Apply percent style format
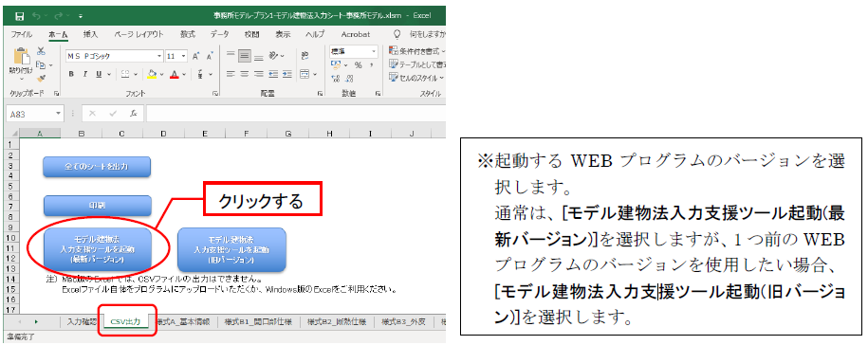Image resolution: width=868 pixels, height=345 pixels. click(359, 65)
